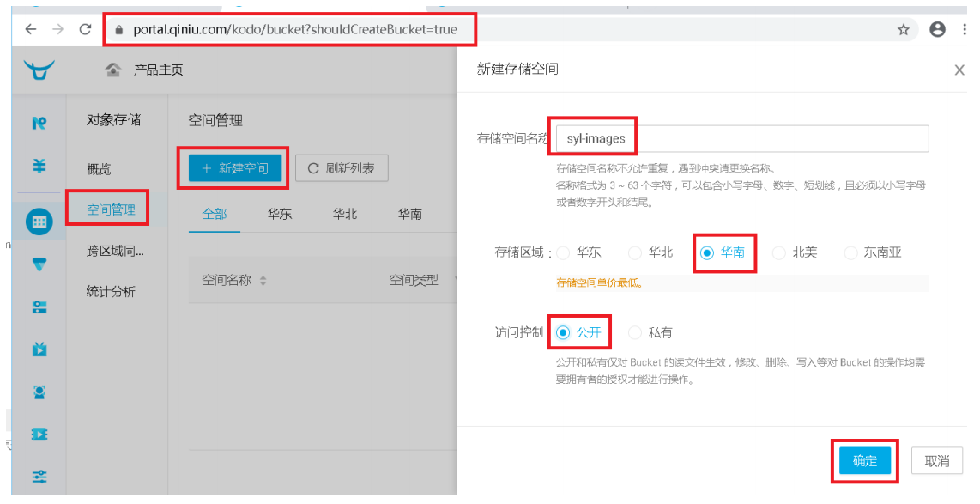Click the 空间名称 column header text
Image resolution: width=980 pixels, height=504 pixels.
[227, 280]
